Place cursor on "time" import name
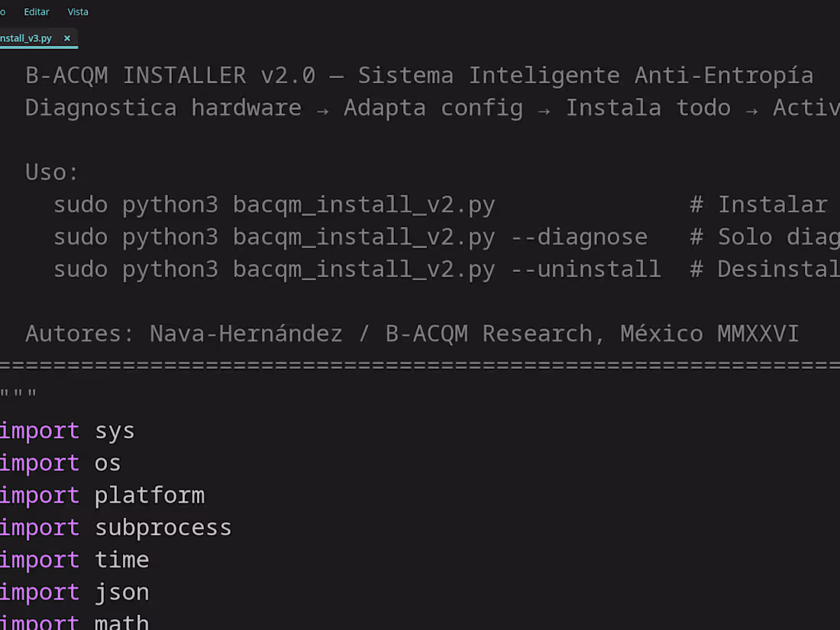Screen dimensions: 840x630 (122, 560)
